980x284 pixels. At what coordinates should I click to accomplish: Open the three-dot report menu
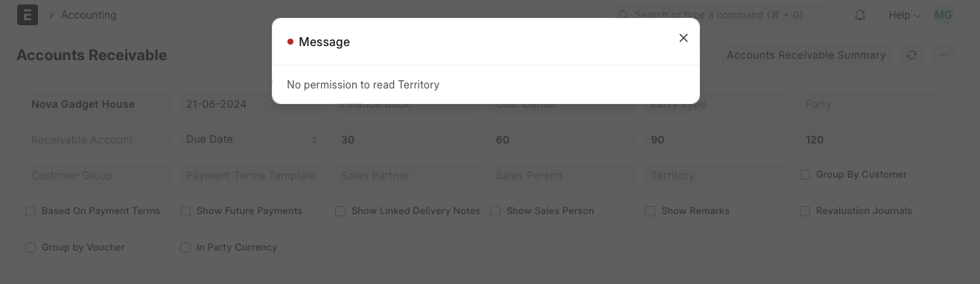point(943,55)
